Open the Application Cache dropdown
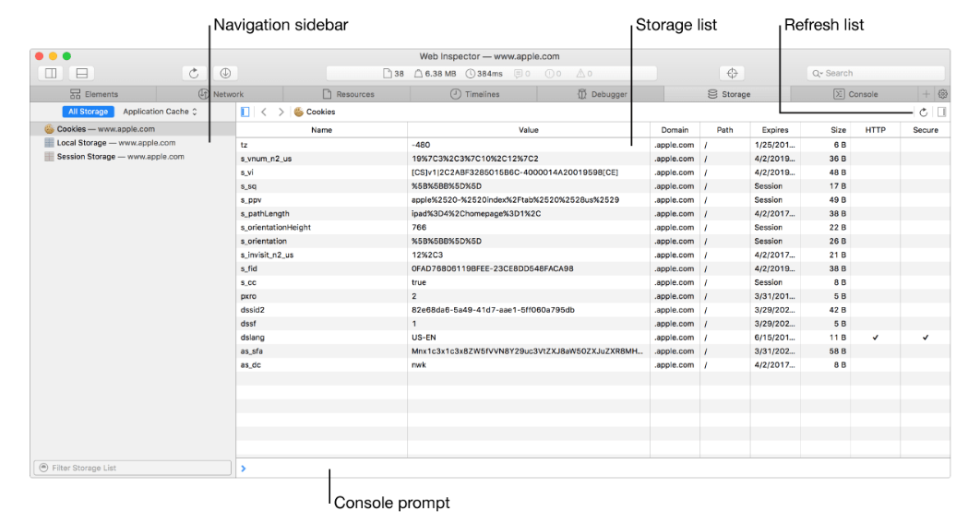This screenshot has height=523, width=980. pyautogui.click(x=160, y=112)
